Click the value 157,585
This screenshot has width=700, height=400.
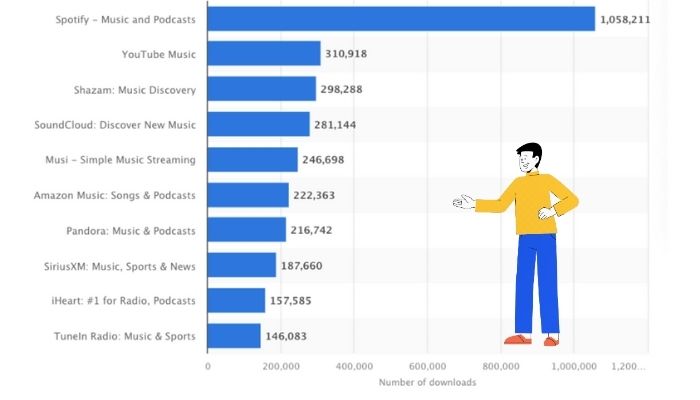pos(291,300)
